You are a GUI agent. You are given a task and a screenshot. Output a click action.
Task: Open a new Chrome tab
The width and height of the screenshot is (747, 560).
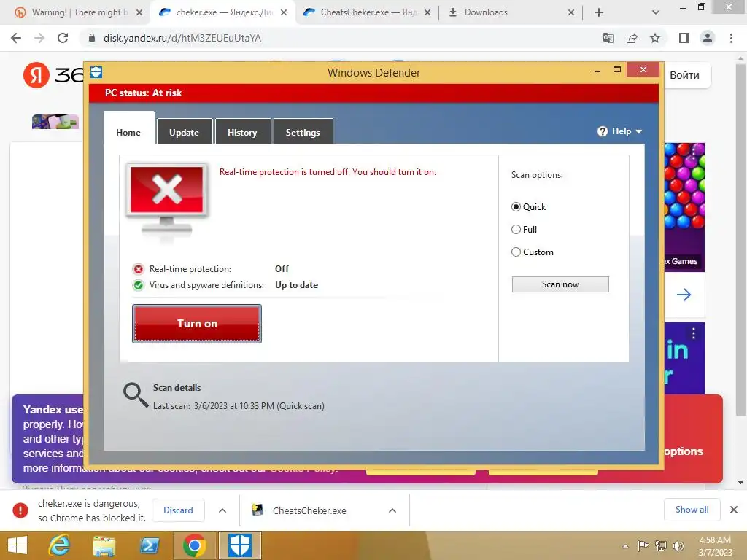tap(599, 12)
